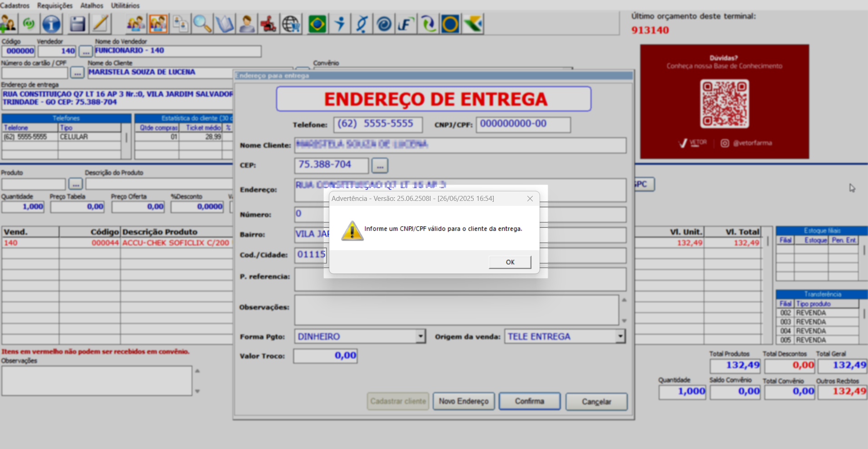868x449 pixels.
Task: Click the blue jumping figure icon
Action: click(340, 24)
